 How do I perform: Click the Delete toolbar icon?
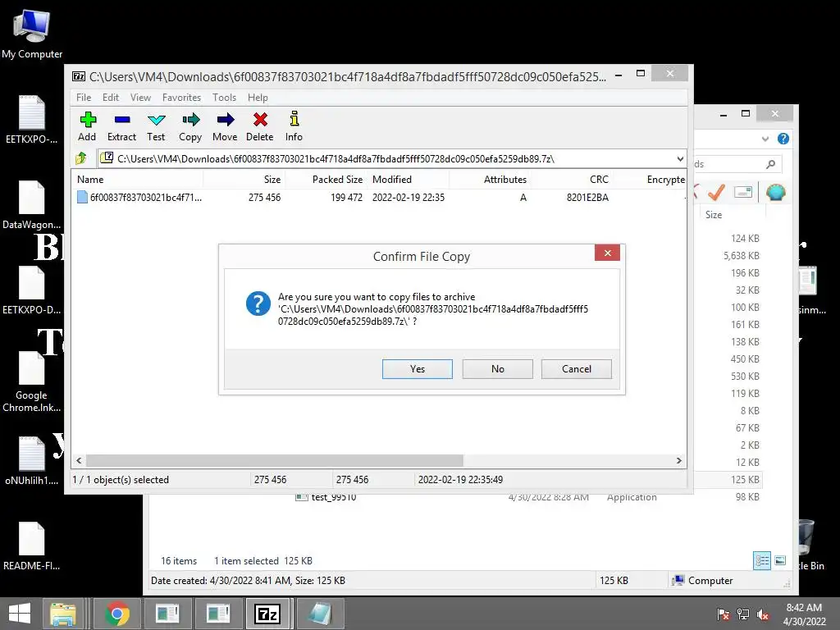[x=260, y=126]
